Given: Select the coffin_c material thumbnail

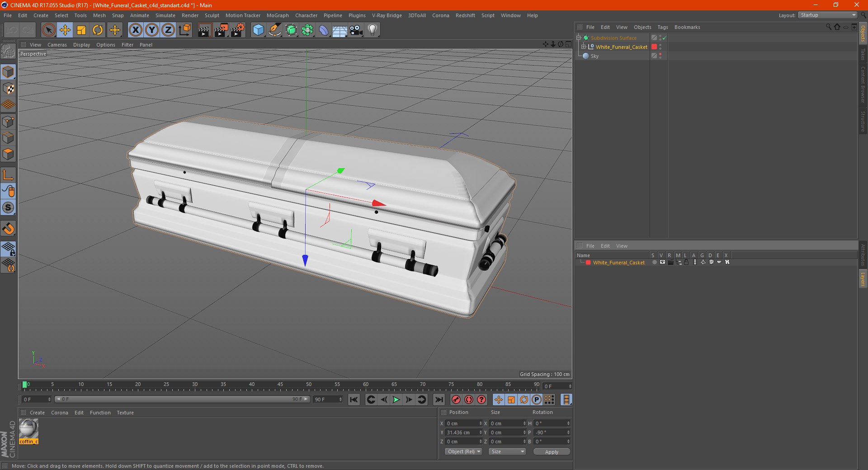Looking at the screenshot, I should (x=28, y=431).
